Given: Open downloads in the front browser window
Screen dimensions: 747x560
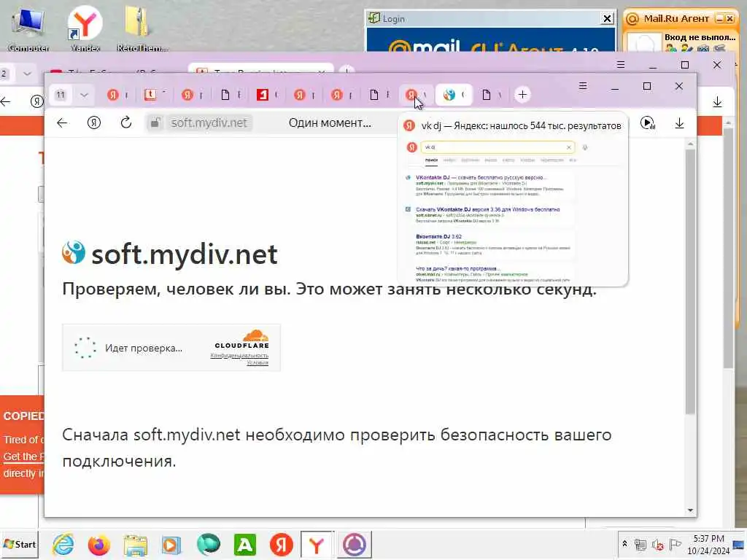Looking at the screenshot, I should 680,123.
